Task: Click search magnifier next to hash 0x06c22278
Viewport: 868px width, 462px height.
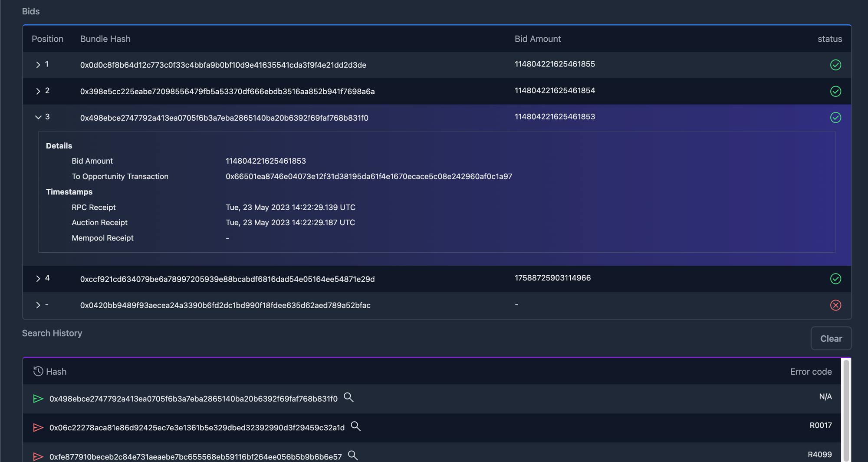Action: point(355,426)
